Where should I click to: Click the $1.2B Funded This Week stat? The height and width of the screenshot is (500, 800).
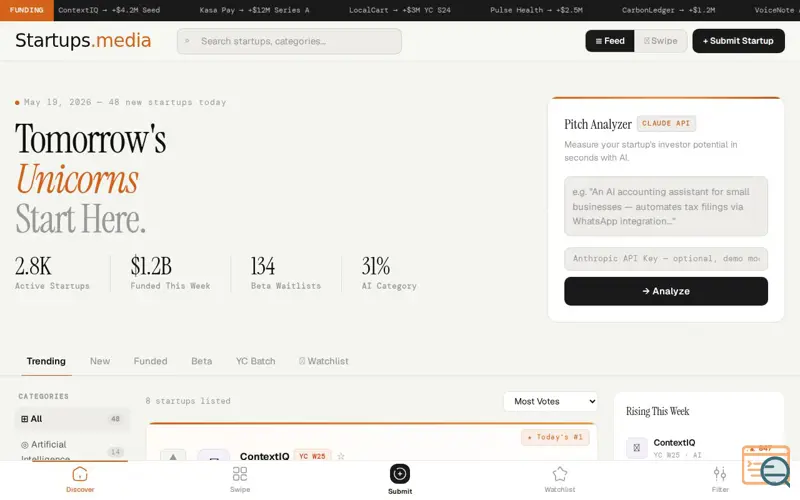tap(170, 273)
